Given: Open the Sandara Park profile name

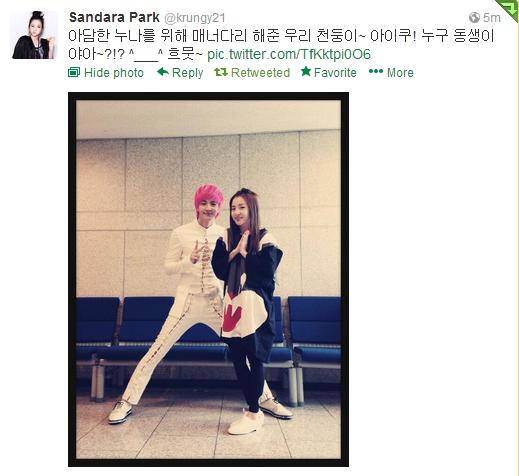Looking at the screenshot, I should pyautogui.click(x=114, y=17).
